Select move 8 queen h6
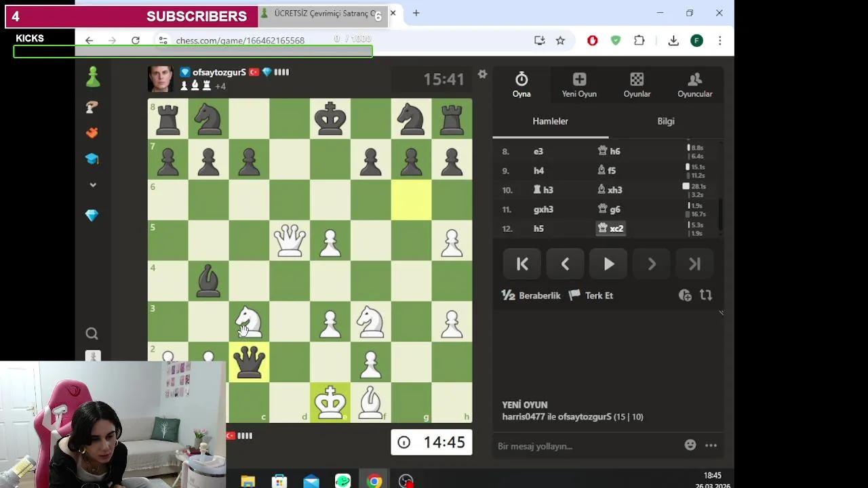Image resolution: width=868 pixels, height=488 pixels. point(609,151)
